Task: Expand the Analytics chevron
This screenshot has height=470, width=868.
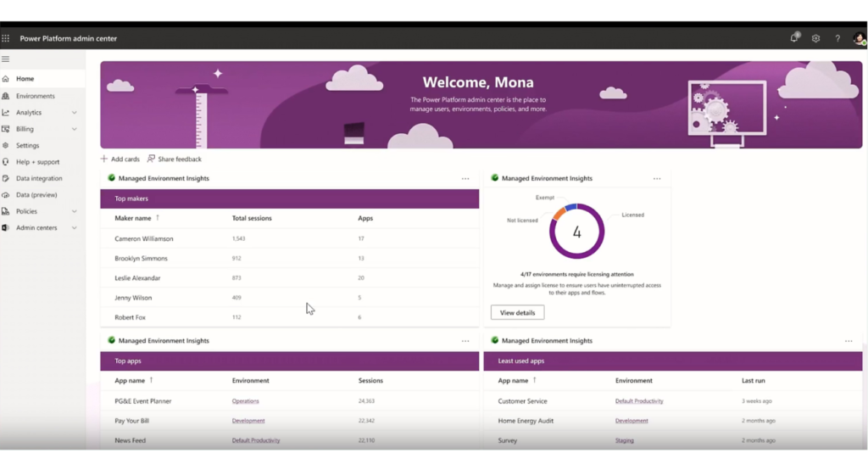Action: pos(75,113)
